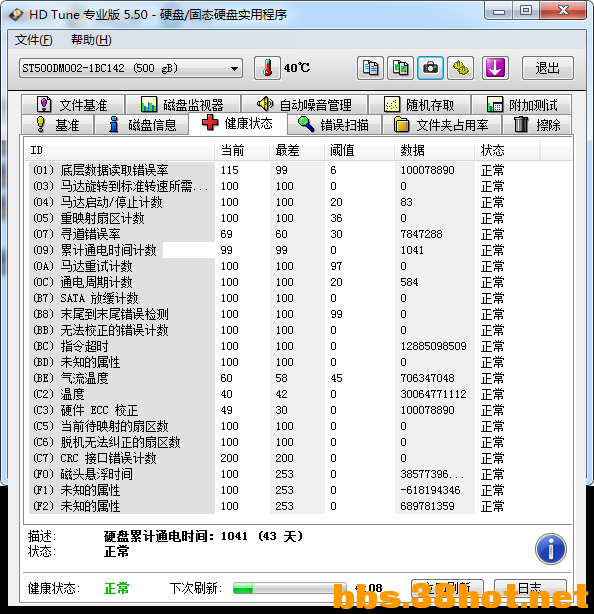Open the 文件(F) menu
This screenshot has width=594, height=614.
[x=34, y=40]
